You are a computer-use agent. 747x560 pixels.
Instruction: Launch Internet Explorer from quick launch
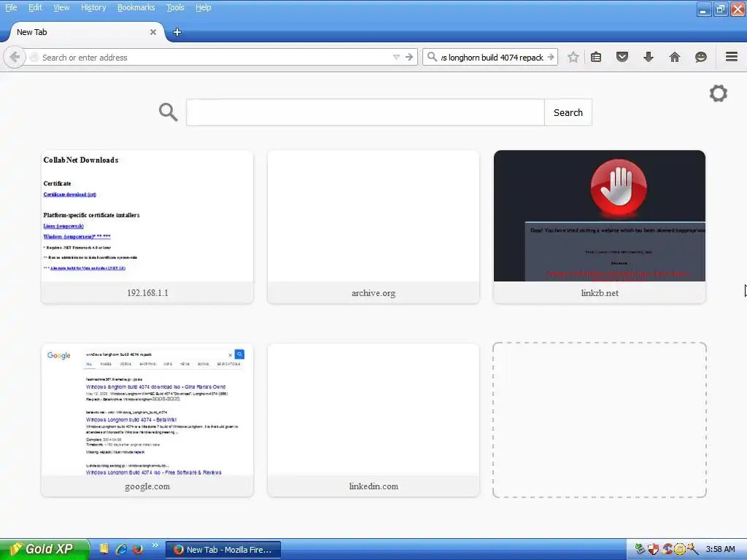pyautogui.click(x=122, y=549)
